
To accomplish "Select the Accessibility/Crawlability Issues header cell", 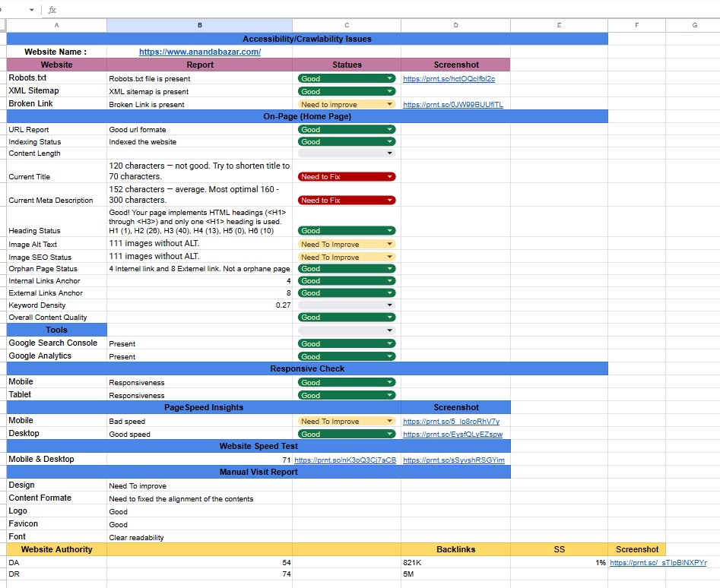I will [x=307, y=39].
